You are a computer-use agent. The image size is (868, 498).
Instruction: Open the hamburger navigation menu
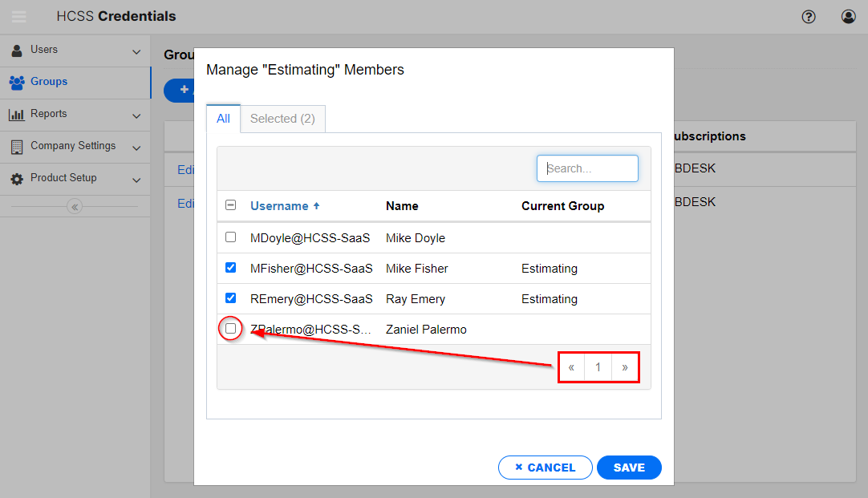click(18, 16)
